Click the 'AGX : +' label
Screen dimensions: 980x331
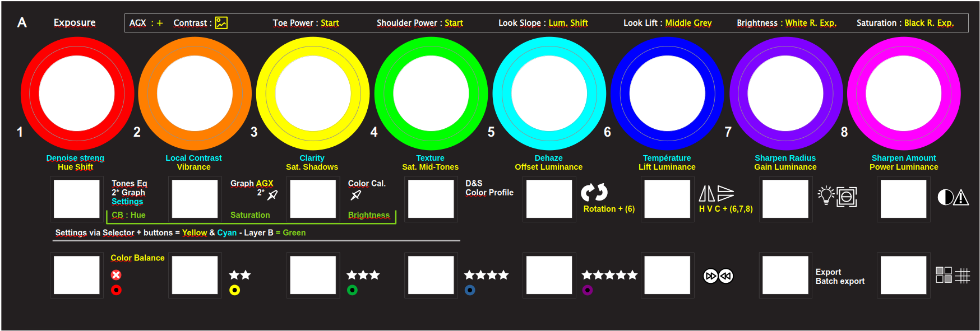(146, 23)
